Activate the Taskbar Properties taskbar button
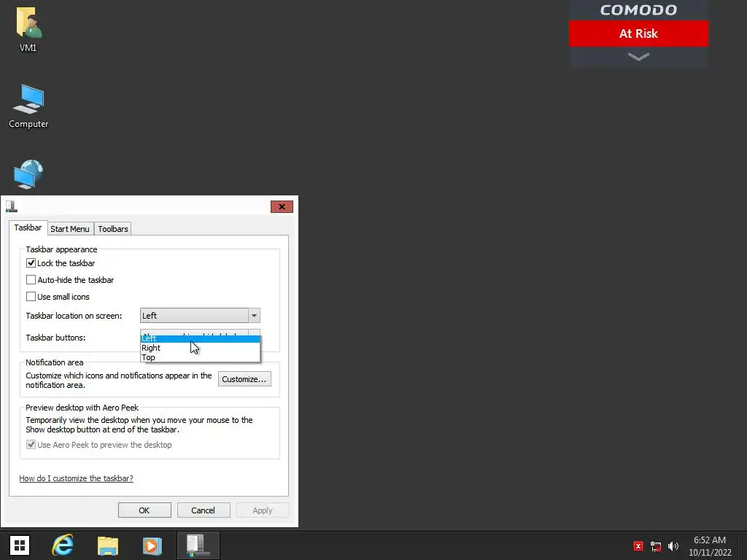 tap(198, 545)
